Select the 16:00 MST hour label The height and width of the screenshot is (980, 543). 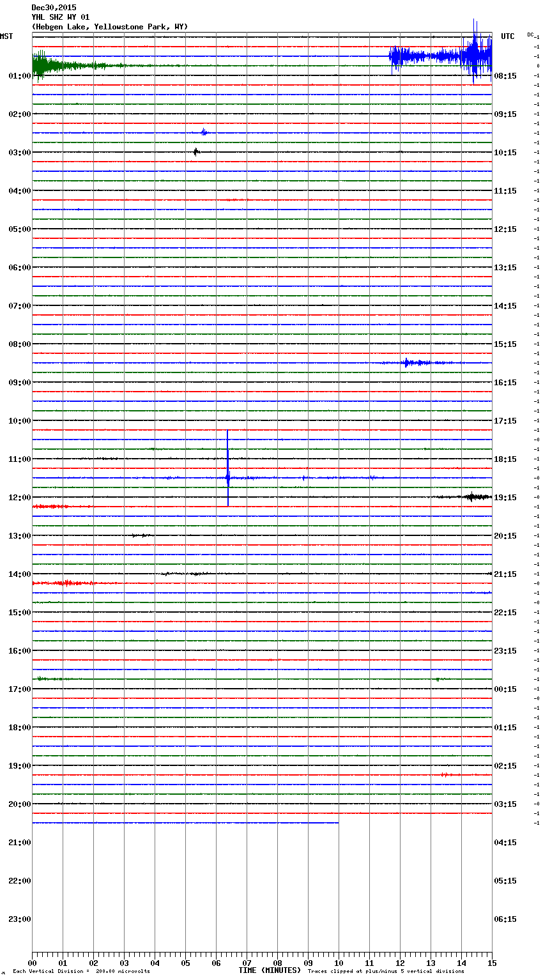coord(20,651)
